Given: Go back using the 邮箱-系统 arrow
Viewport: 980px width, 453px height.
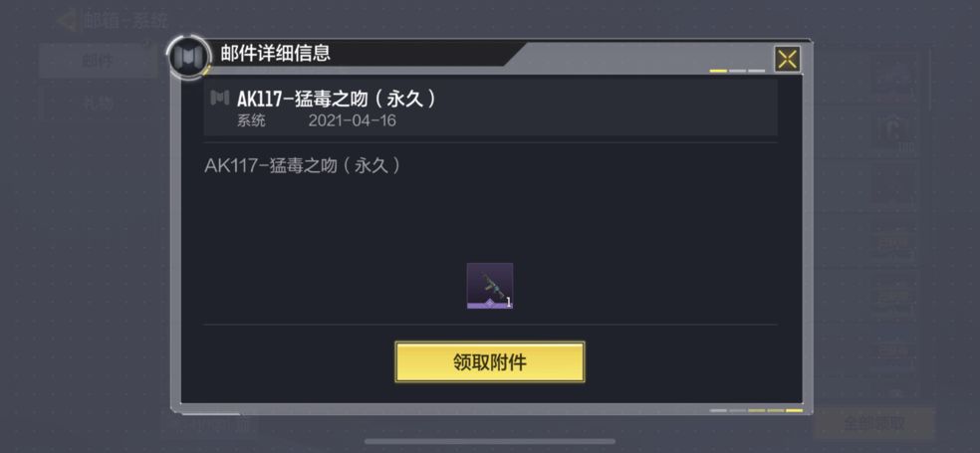Looking at the screenshot, I should coord(67,21).
